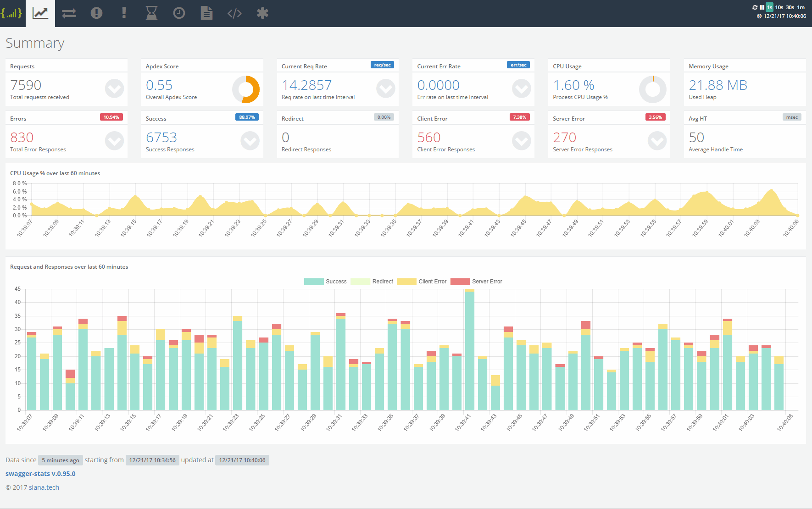Select the Rates clock icon
This screenshot has width=812, height=509.
click(179, 13)
